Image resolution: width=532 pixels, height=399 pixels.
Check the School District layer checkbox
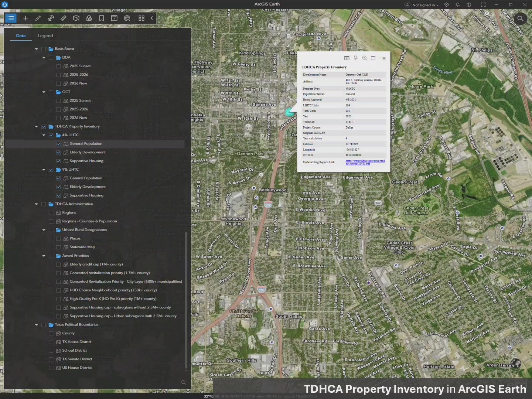click(51, 351)
